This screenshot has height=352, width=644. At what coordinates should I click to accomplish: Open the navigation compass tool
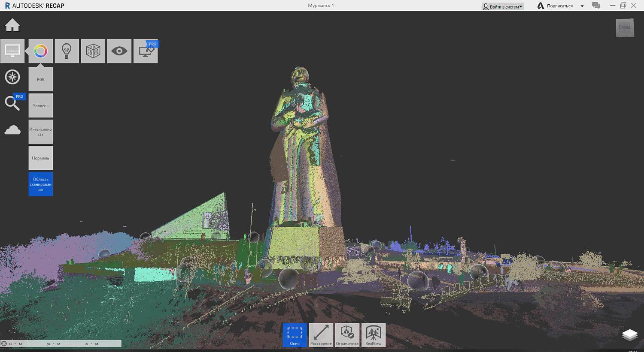click(x=12, y=77)
